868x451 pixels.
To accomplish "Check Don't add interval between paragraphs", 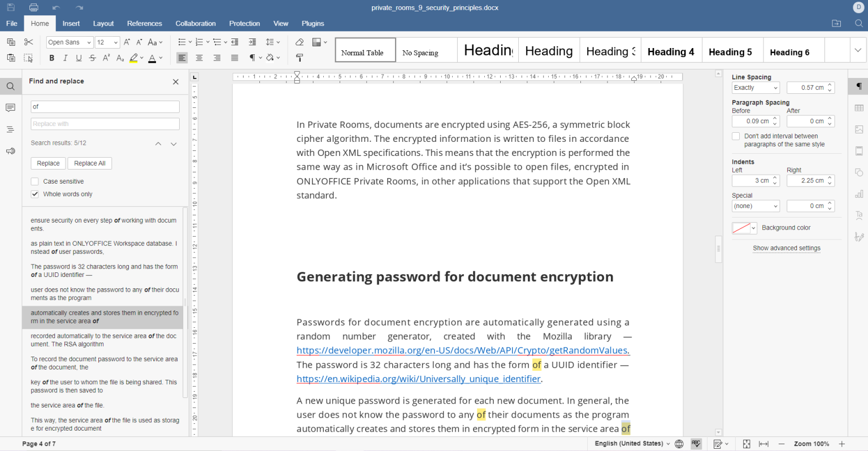I will (736, 136).
